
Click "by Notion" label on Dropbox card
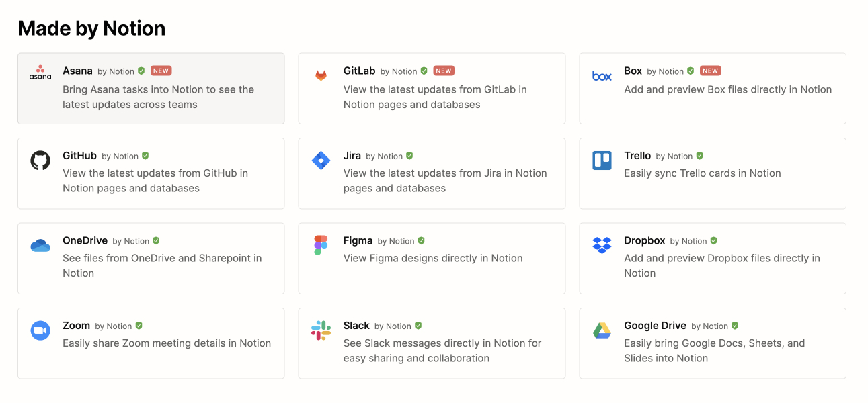(688, 241)
